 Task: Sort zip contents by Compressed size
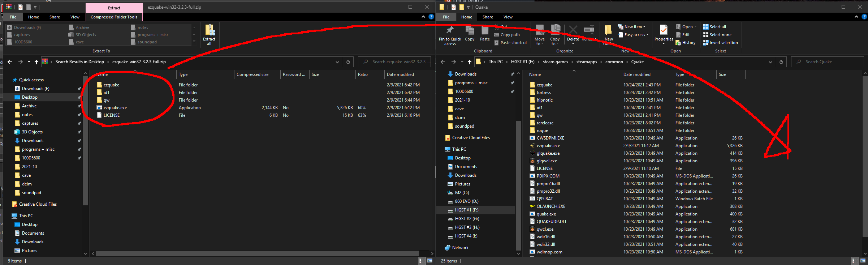coord(252,74)
